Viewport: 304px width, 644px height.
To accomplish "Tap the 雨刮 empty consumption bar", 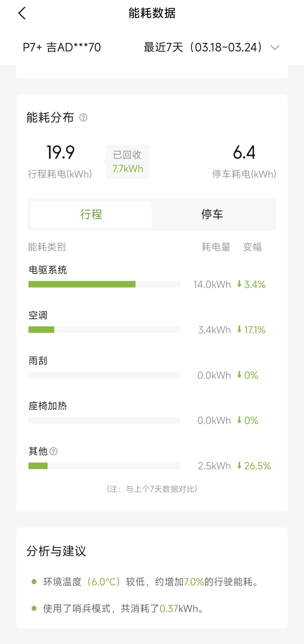I will pyautogui.click(x=104, y=375).
